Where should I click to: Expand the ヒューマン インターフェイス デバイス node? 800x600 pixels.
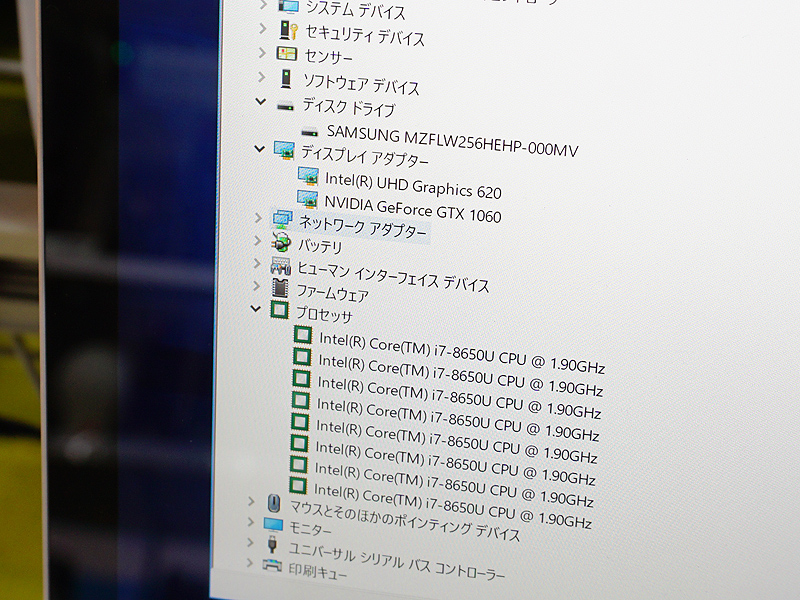tap(257, 263)
